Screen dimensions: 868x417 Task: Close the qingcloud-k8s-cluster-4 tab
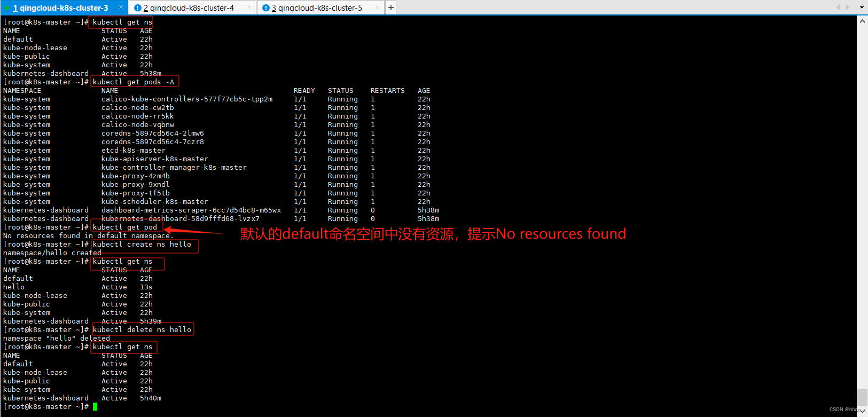coord(249,7)
